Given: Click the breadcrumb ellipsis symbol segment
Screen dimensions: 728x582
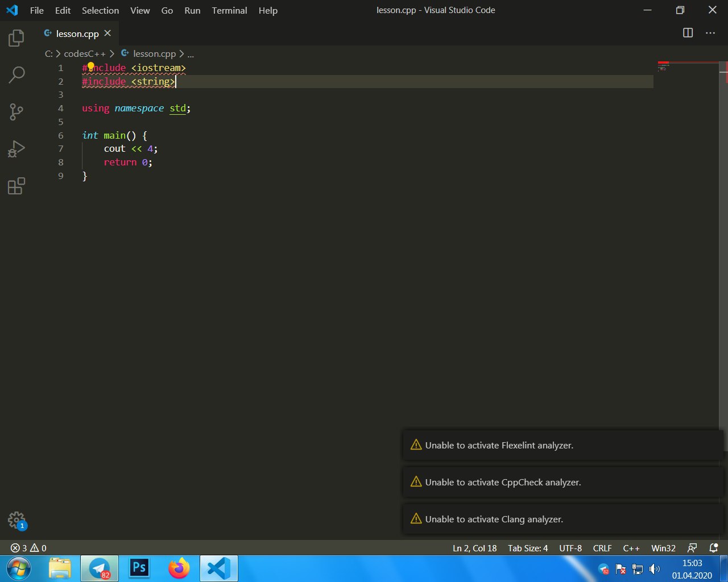Looking at the screenshot, I should tap(191, 53).
